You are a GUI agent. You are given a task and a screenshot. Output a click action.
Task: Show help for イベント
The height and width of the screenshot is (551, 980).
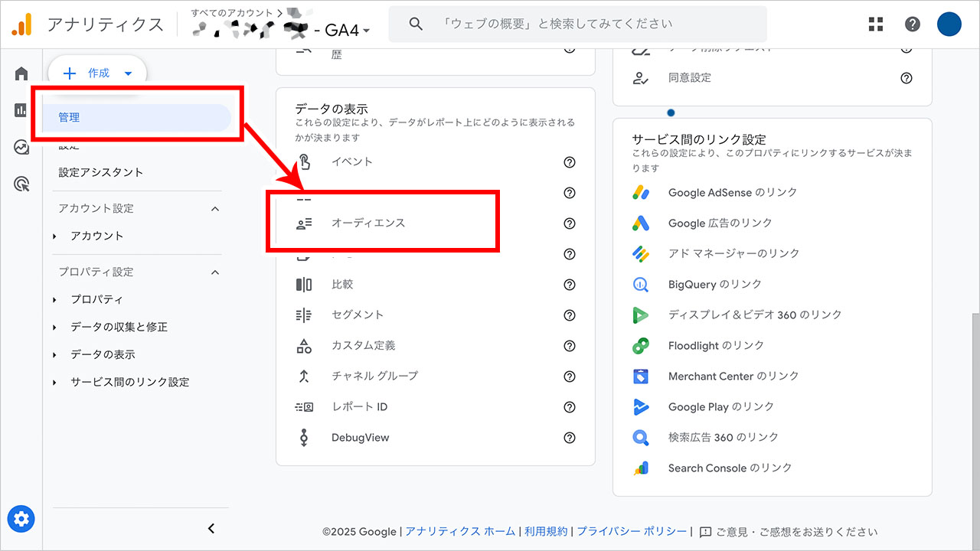click(x=570, y=162)
